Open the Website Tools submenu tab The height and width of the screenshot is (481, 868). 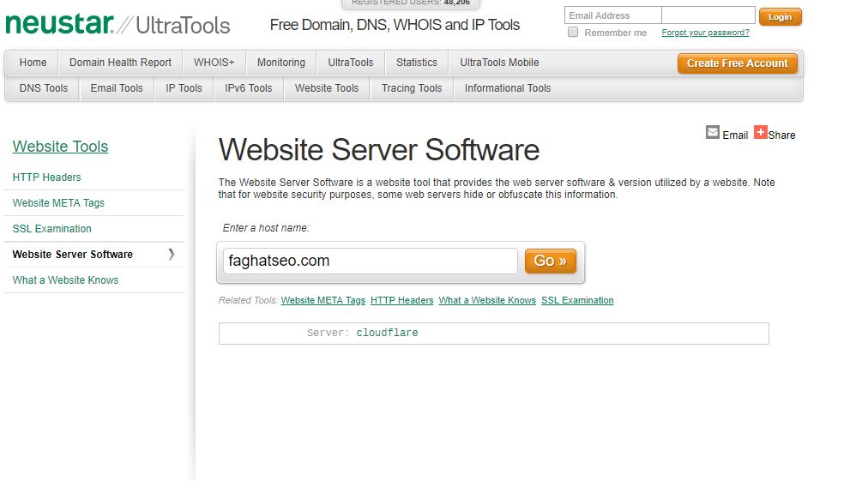coord(327,88)
